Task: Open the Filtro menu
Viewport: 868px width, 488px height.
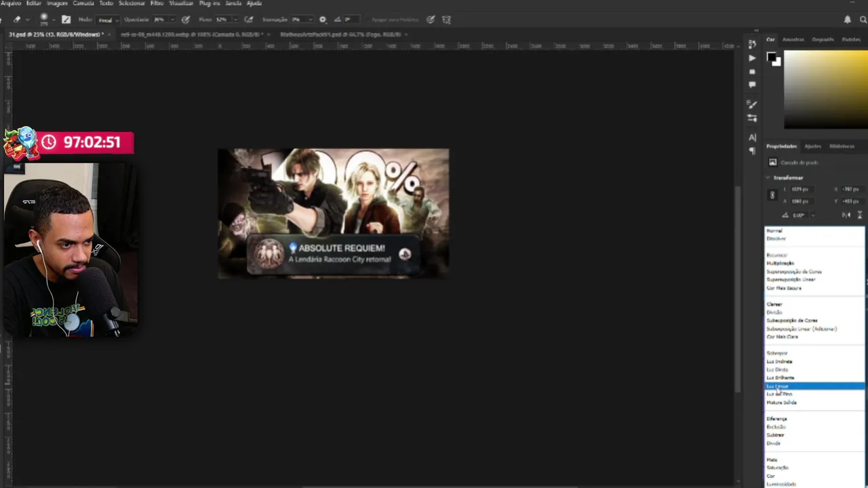Action: point(157,3)
